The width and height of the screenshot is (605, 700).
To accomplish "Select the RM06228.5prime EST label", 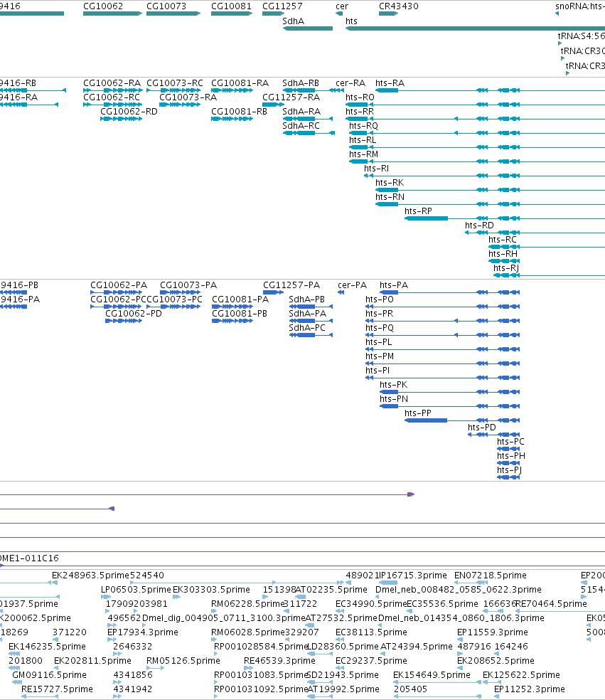I will click(x=247, y=605).
